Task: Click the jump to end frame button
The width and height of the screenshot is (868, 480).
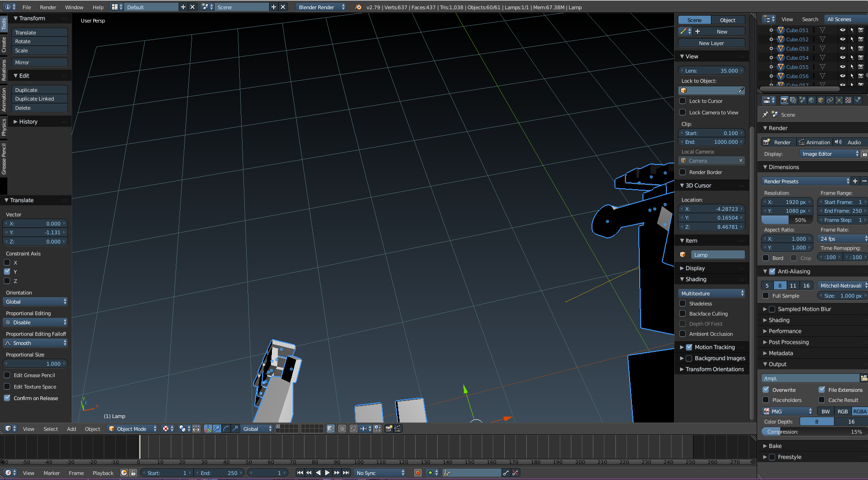Action: 346,473
